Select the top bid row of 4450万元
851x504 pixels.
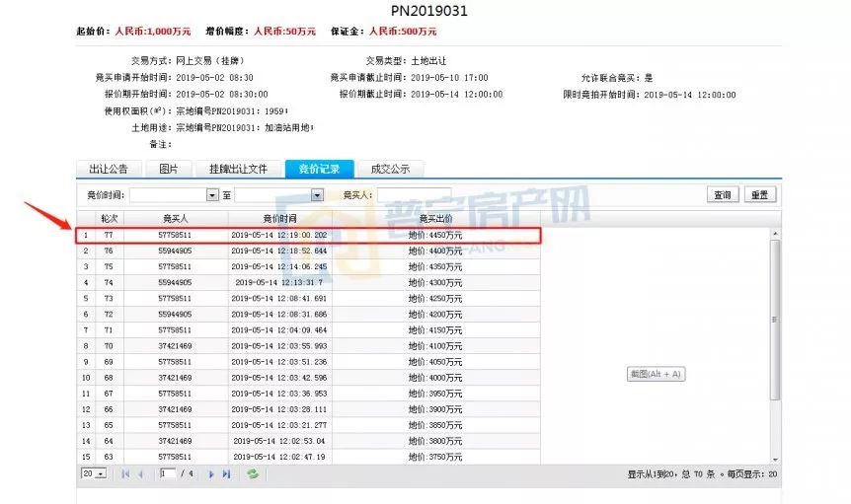[309, 236]
